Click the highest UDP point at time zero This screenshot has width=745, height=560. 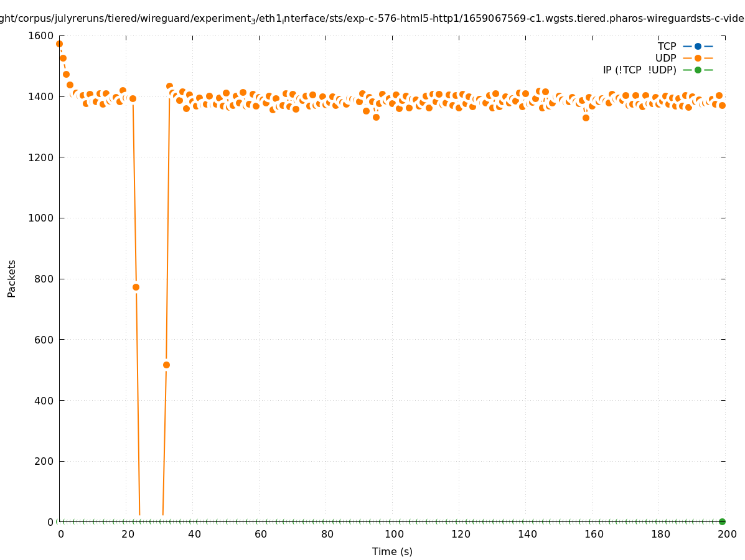click(x=59, y=44)
